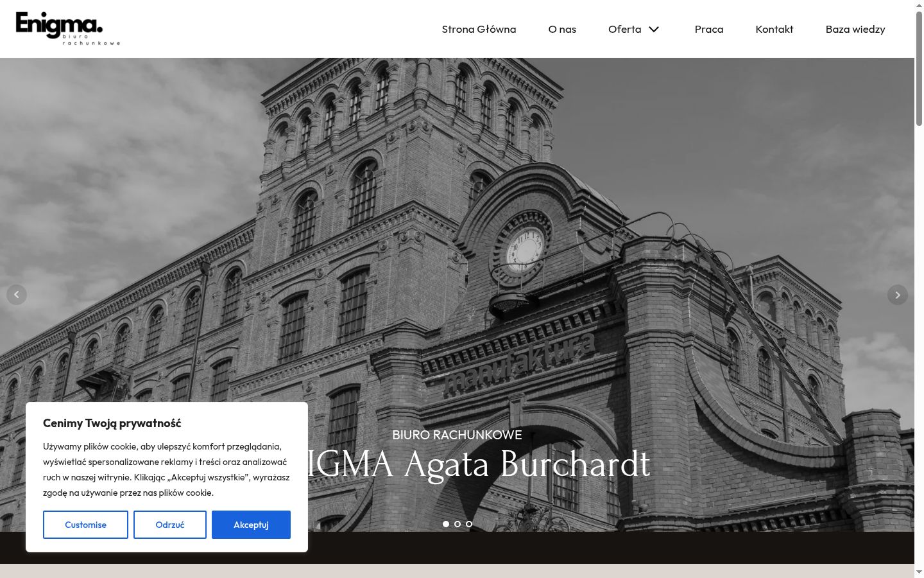Open Praca menu item

709,29
